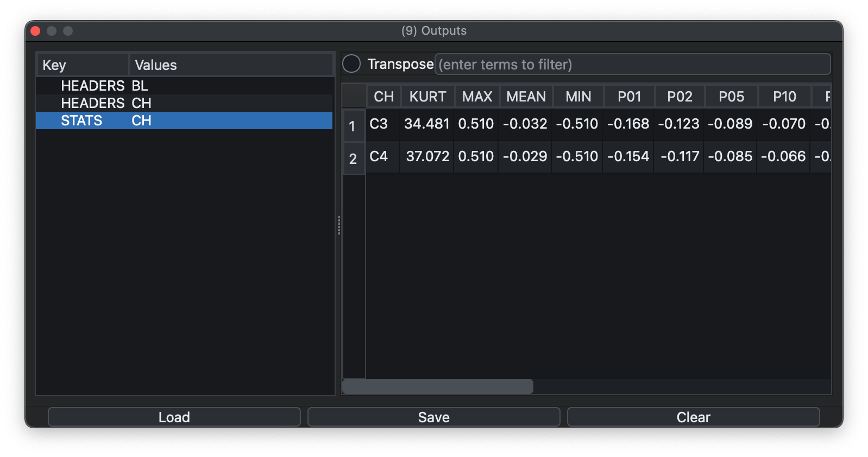Click the P05 column header
Screen dimensions: 868x457
(731, 97)
